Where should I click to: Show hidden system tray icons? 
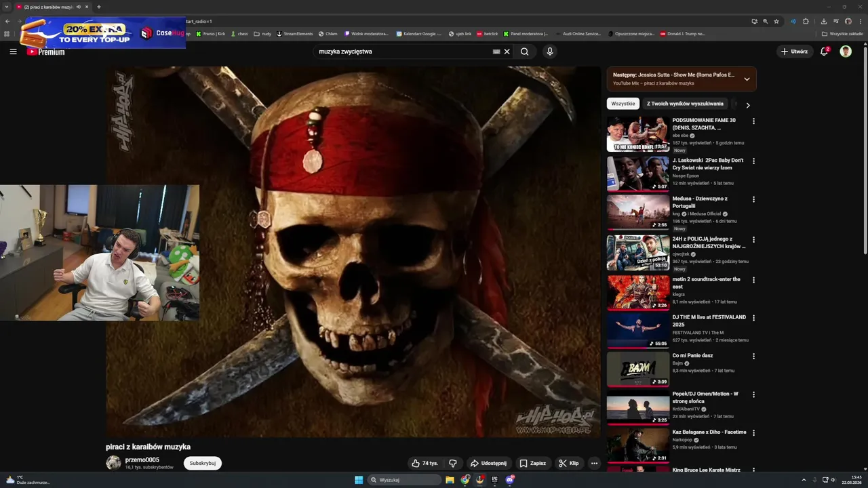tap(804, 480)
